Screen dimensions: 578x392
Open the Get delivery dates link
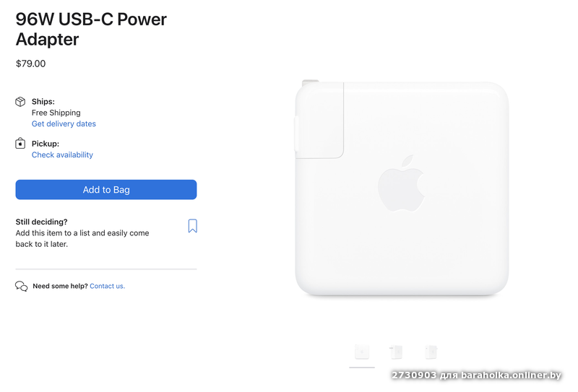[x=64, y=123]
